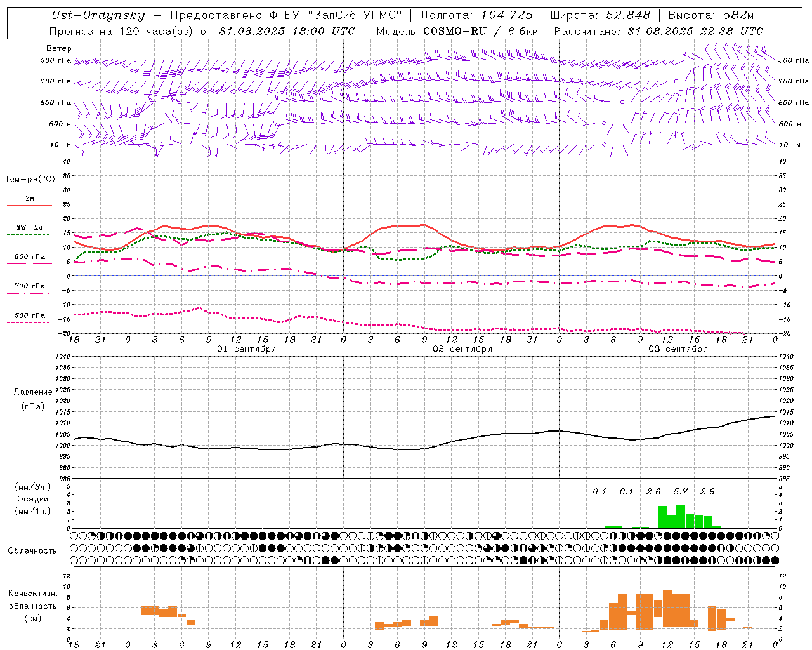Click the Тем-ра(°C) legend heading
The width and height of the screenshot is (812, 650).
[x=30, y=179]
